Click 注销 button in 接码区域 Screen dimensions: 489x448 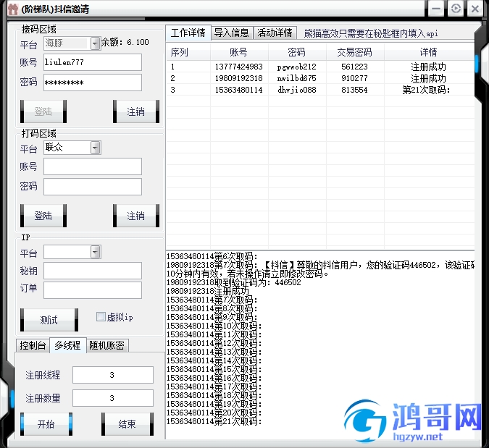pyautogui.click(x=136, y=111)
